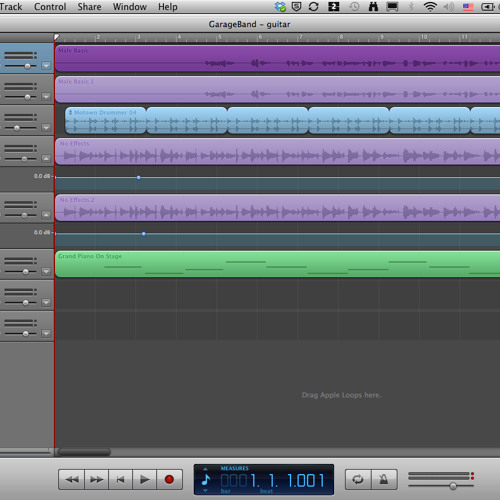Viewport: 500px width, 500px height.
Task: Click the sync arrows menu bar icon
Action: [x=313, y=7]
